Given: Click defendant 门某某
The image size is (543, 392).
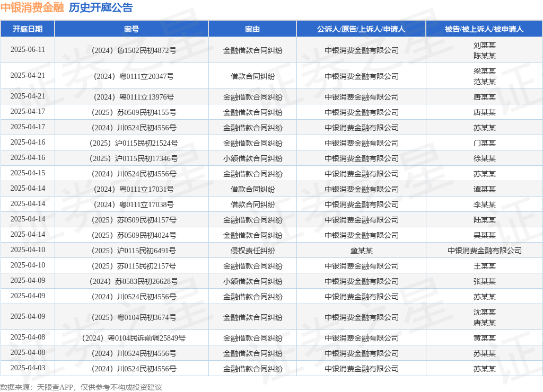Looking at the screenshot, I should tap(484, 143).
